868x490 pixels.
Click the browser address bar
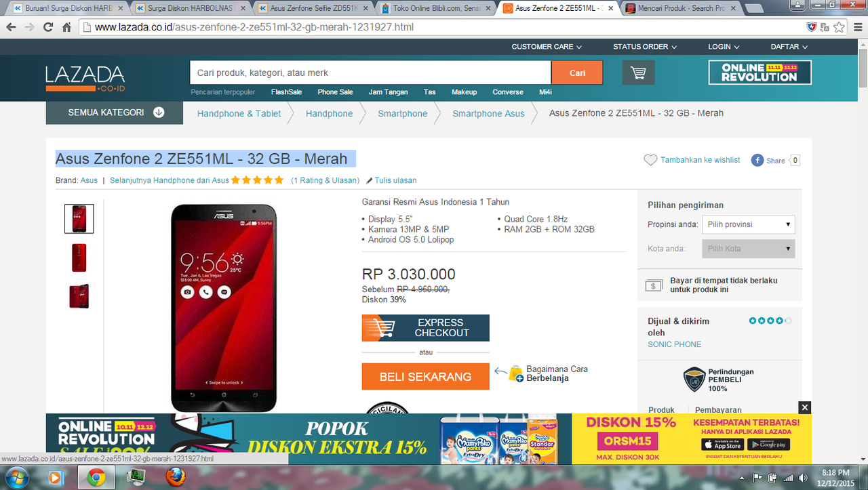click(x=441, y=27)
